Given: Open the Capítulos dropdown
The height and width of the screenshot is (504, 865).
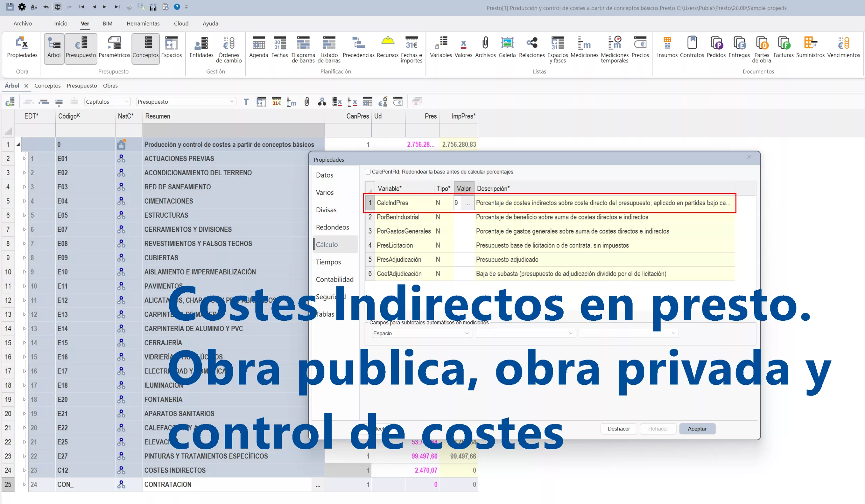Looking at the screenshot, I should coord(107,102).
